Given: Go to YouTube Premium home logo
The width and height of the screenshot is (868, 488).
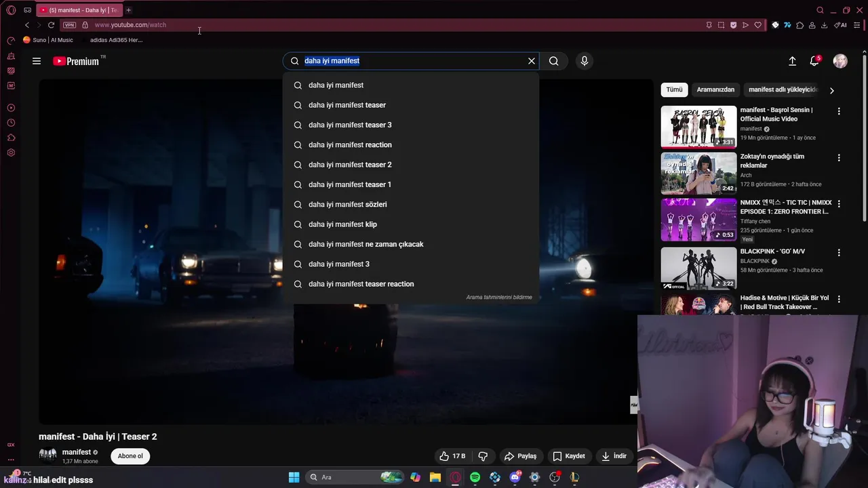Looking at the screenshot, I should pos(76,61).
